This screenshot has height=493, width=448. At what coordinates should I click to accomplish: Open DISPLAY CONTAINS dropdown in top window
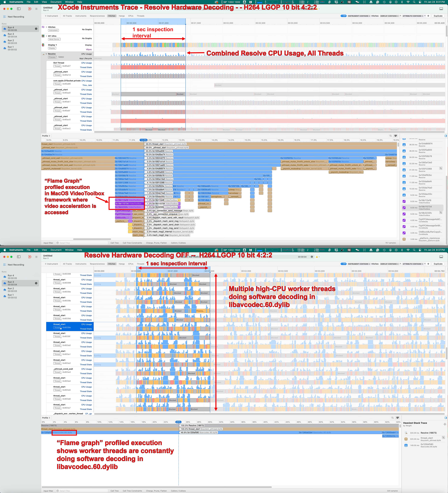389,16
